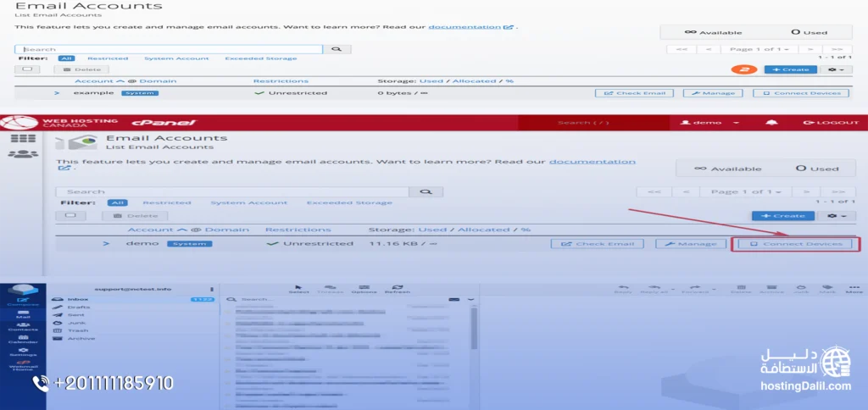The image size is (868, 410).
Task: Click Manage for the example account
Action: click(712, 93)
